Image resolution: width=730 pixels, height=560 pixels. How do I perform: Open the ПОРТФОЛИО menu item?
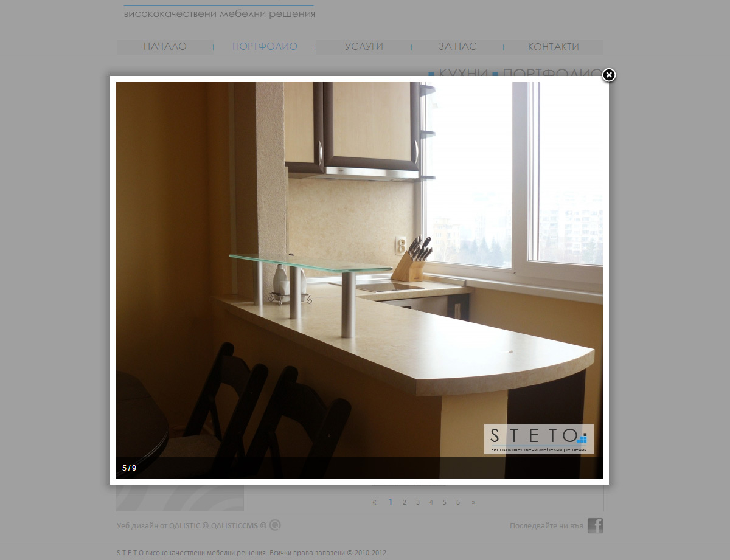point(265,47)
